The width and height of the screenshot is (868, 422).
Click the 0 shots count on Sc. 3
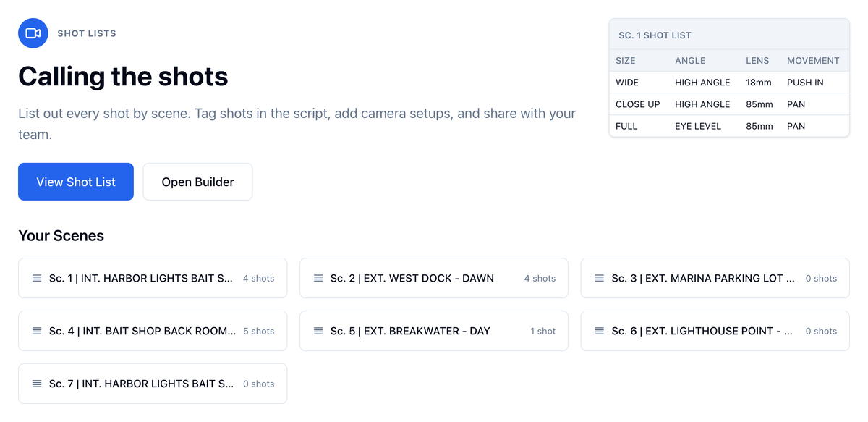821,279
